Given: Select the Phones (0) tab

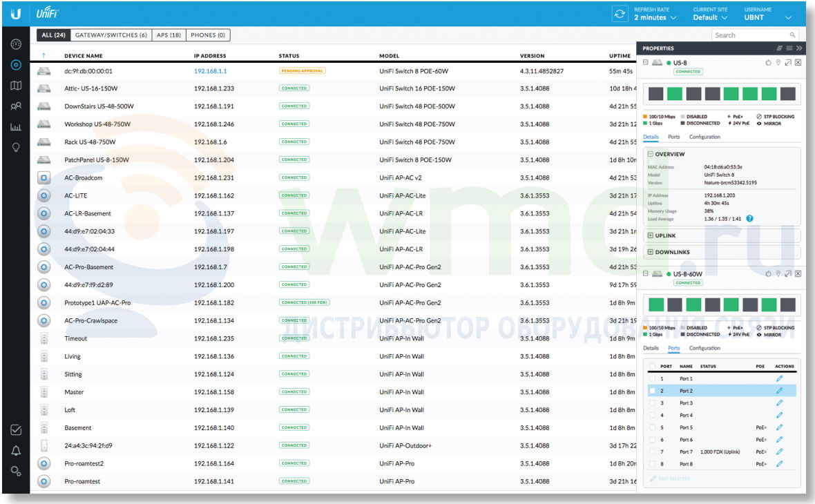Looking at the screenshot, I should pyautogui.click(x=208, y=35).
